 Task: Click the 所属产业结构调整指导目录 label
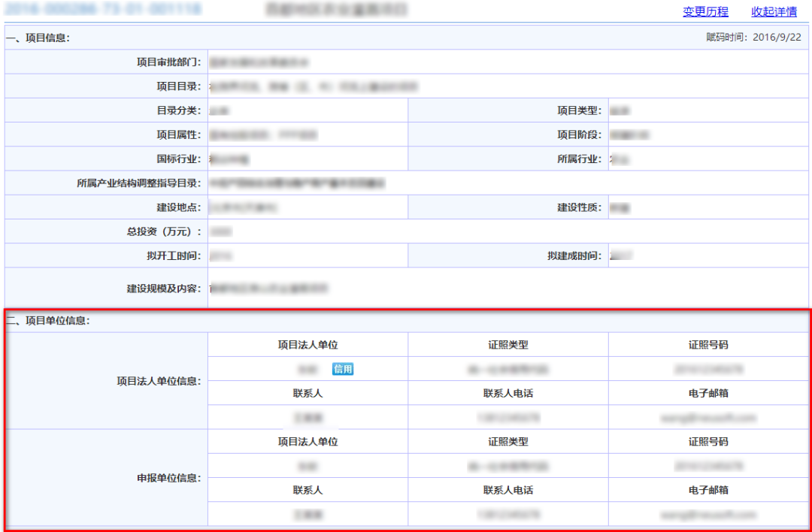(x=139, y=183)
